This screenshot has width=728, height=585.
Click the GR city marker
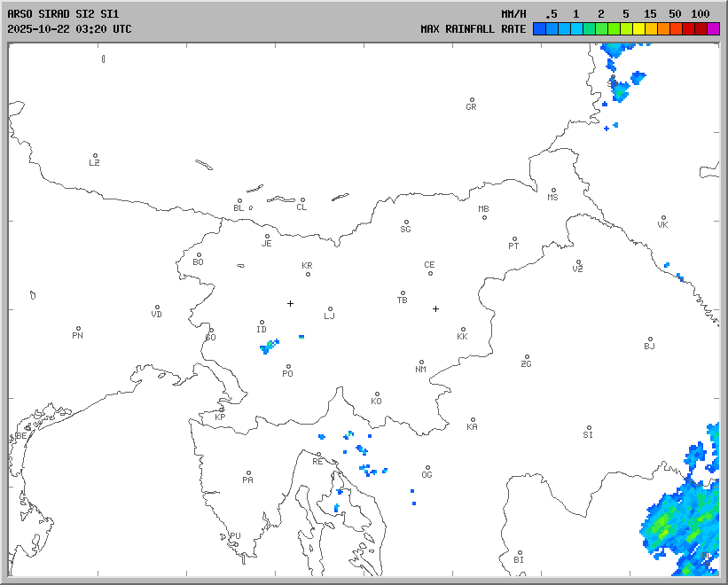point(472,100)
